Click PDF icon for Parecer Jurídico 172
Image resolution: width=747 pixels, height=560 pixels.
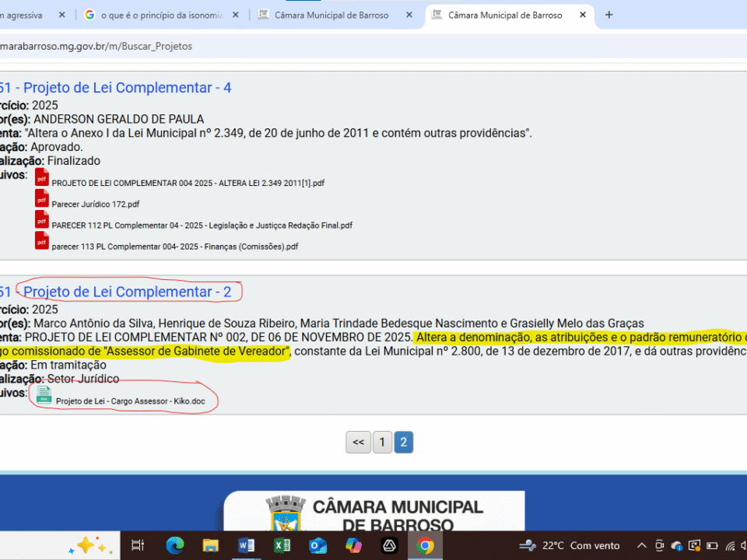point(42,198)
